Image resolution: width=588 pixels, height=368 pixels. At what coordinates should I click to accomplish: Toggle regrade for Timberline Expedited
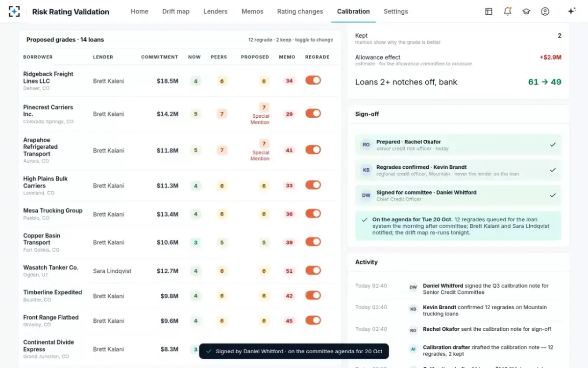(313, 295)
